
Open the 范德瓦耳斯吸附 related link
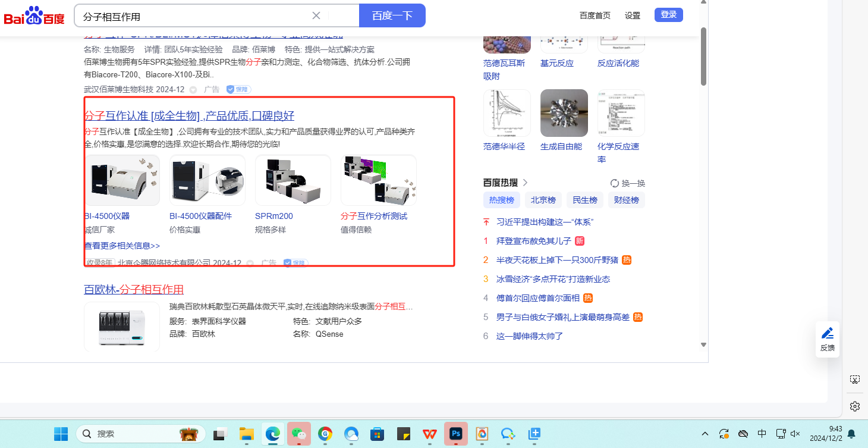coord(504,70)
